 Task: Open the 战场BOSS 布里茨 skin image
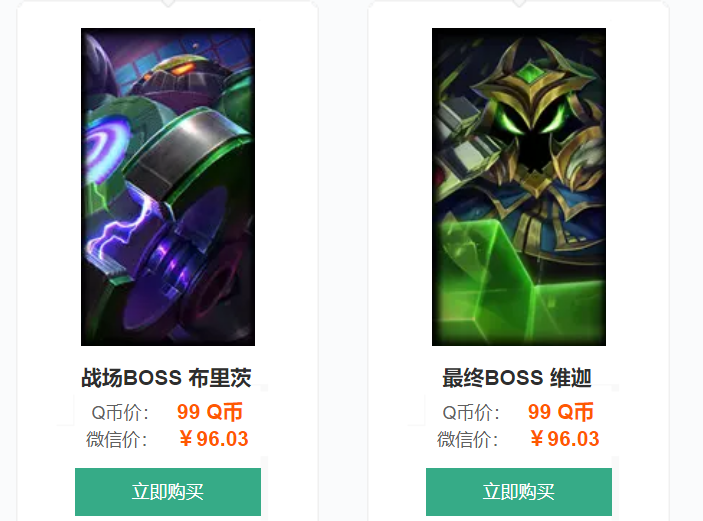[x=168, y=187]
